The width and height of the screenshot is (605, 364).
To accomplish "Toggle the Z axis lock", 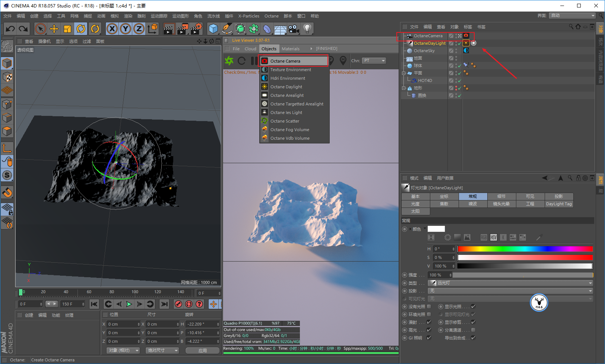I will pos(139,29).
